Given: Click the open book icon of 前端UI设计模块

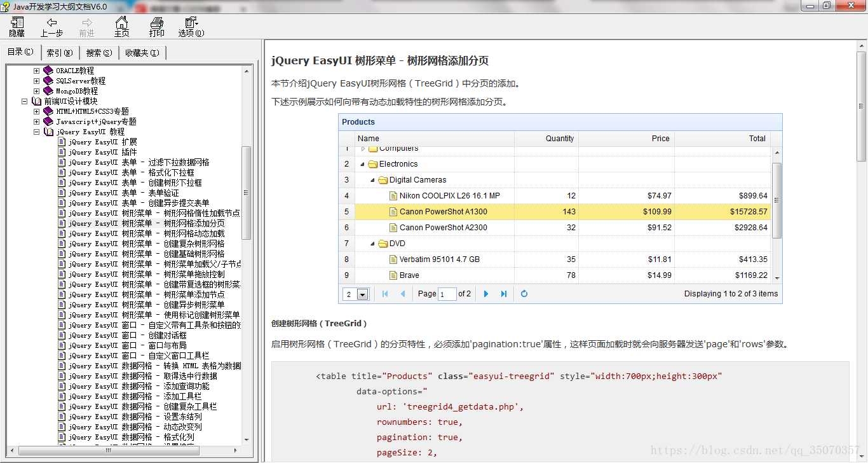Looking at the screenshot, I should (x=36, y=101).
